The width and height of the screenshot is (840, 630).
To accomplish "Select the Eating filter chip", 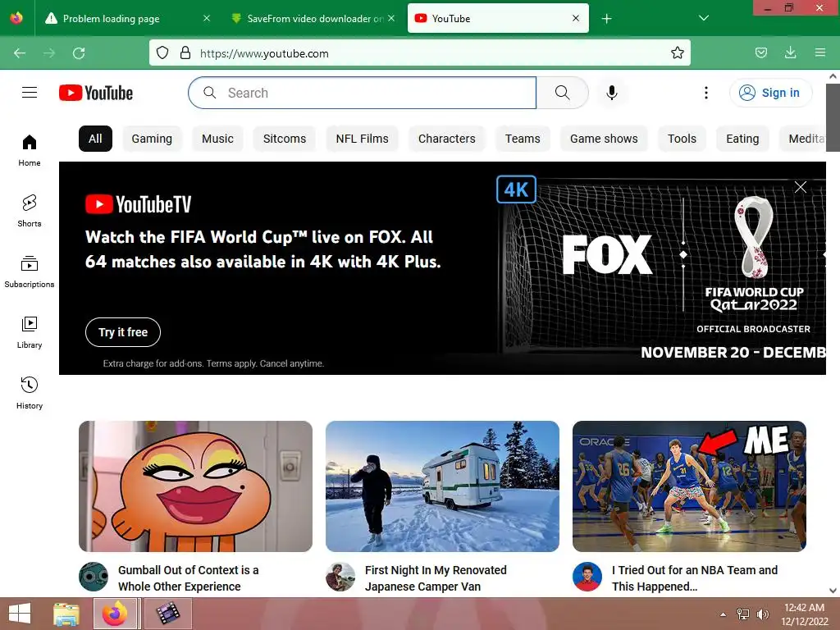I will 742,139.
